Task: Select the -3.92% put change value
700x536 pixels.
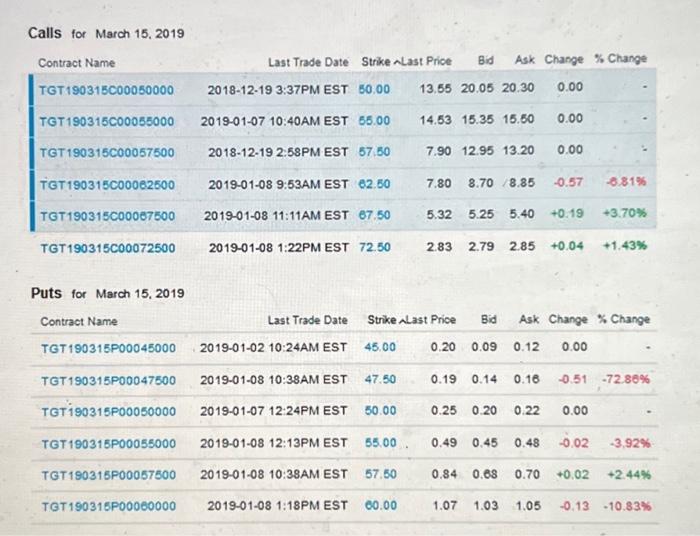Action: click(630, 443)
